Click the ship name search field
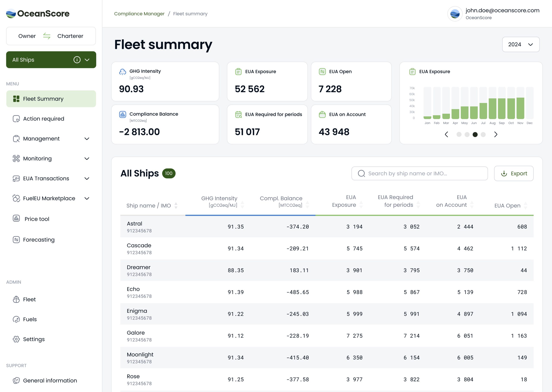This screenshot has width=552, height=392. tap(419, 173)
